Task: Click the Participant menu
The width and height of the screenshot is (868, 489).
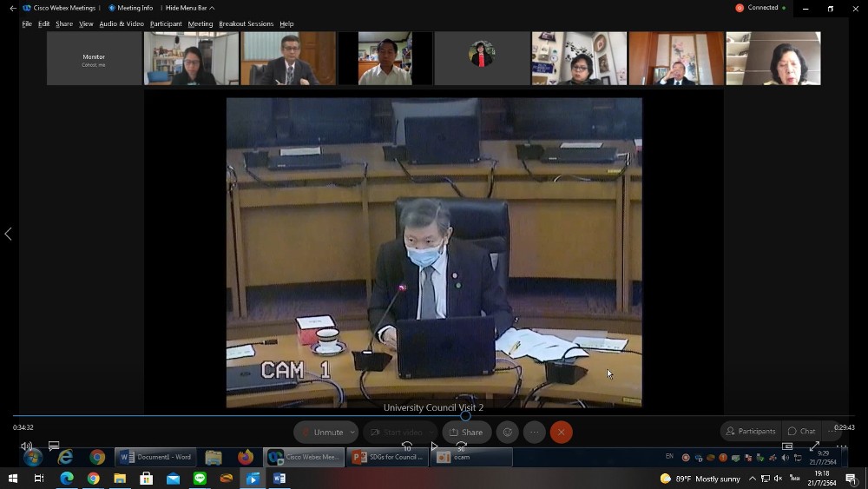Action: [166, 23]
